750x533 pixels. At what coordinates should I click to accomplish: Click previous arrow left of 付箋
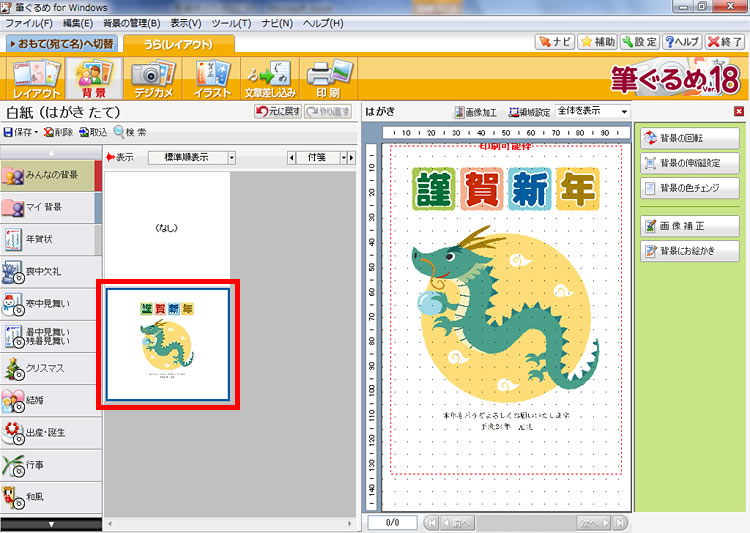click(291, 157)
